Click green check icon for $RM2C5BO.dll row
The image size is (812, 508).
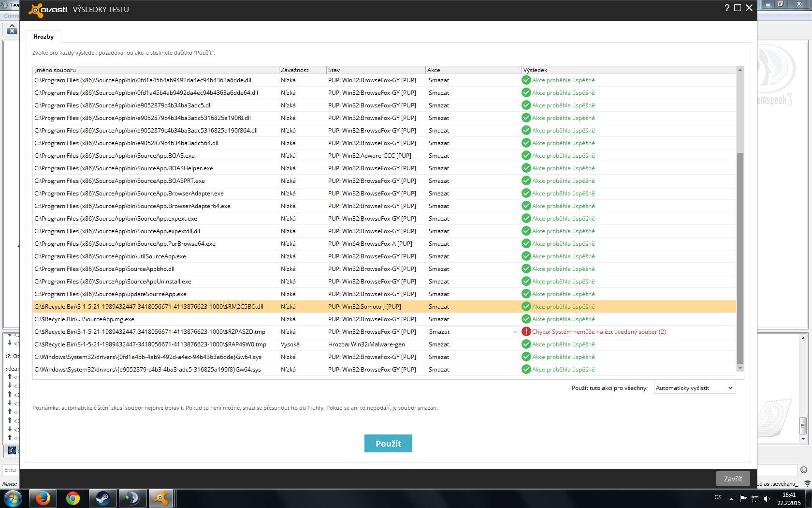[526, 307]
